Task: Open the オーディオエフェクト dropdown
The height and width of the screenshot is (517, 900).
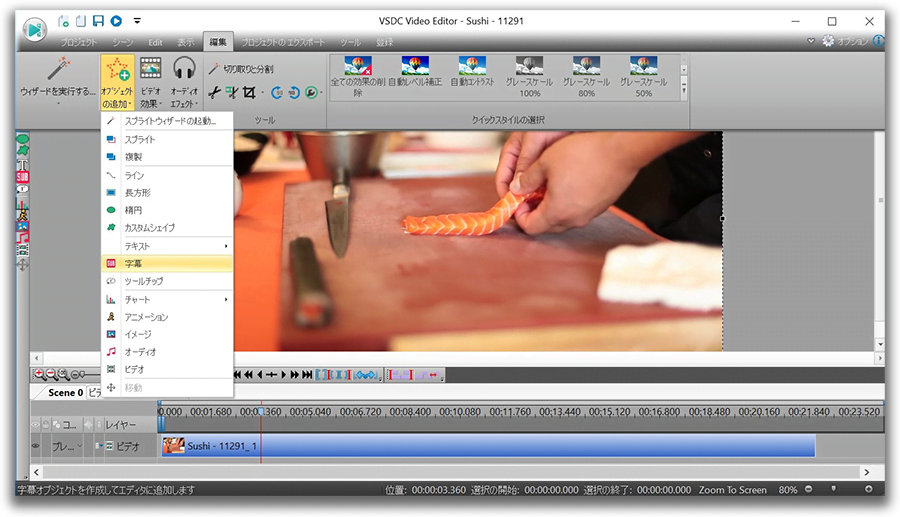Action: click(x=183, y=80)
